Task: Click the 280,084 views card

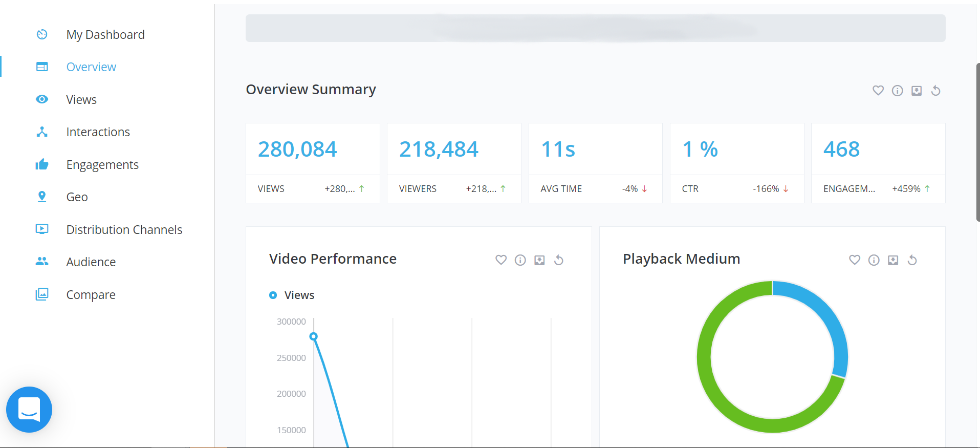Action: point(313,163)
